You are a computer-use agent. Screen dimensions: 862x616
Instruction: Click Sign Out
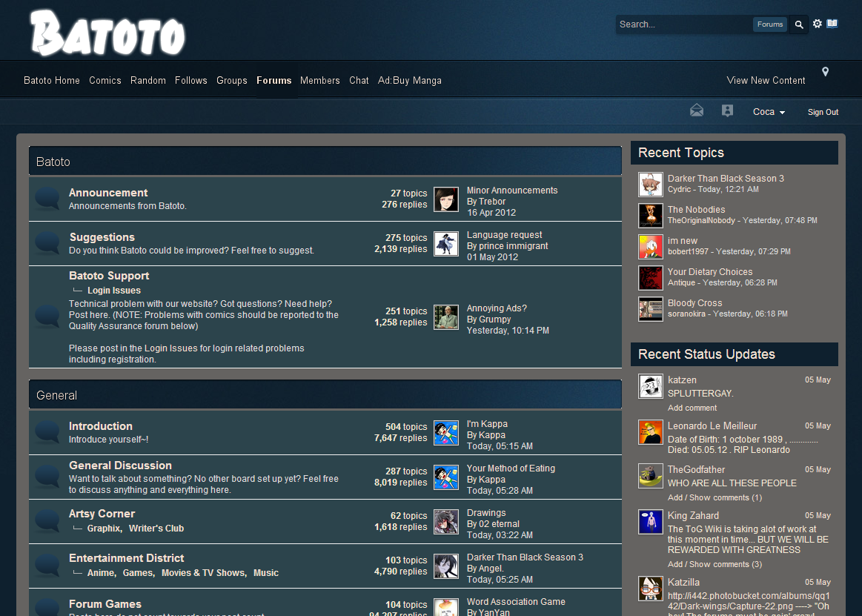823,112
